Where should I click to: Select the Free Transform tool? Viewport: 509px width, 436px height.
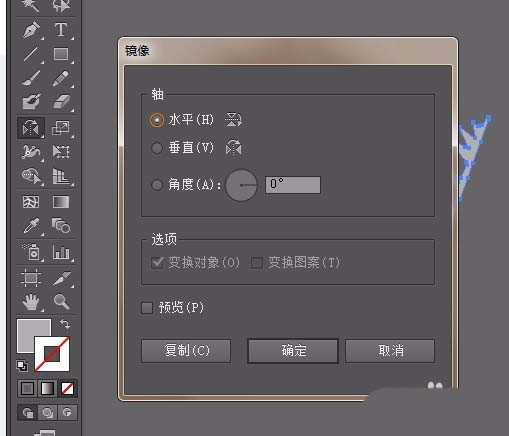click(61, 152)
